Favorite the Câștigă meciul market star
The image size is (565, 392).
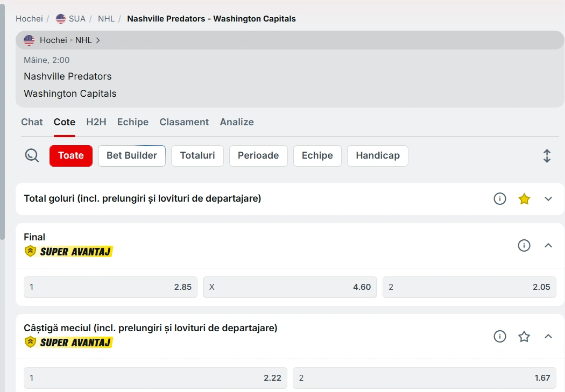(524, 337)
